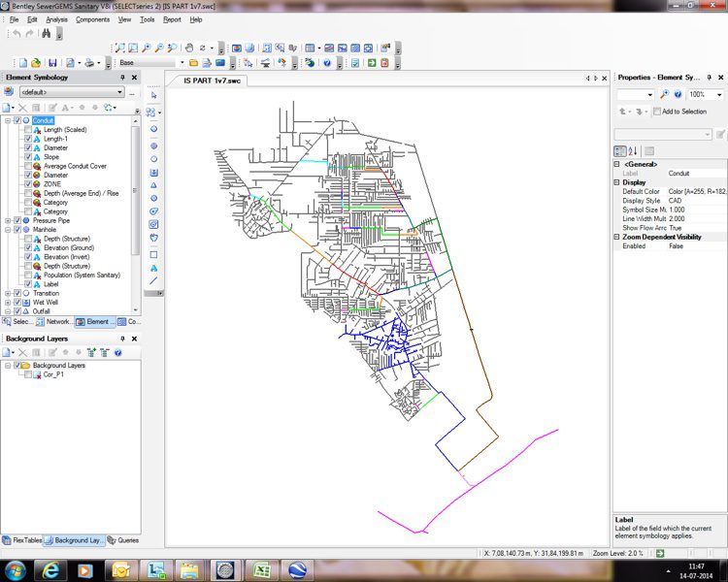Open the Analysis menu
The height and width of the screenshot is (582, 728).
coord(56,19)
